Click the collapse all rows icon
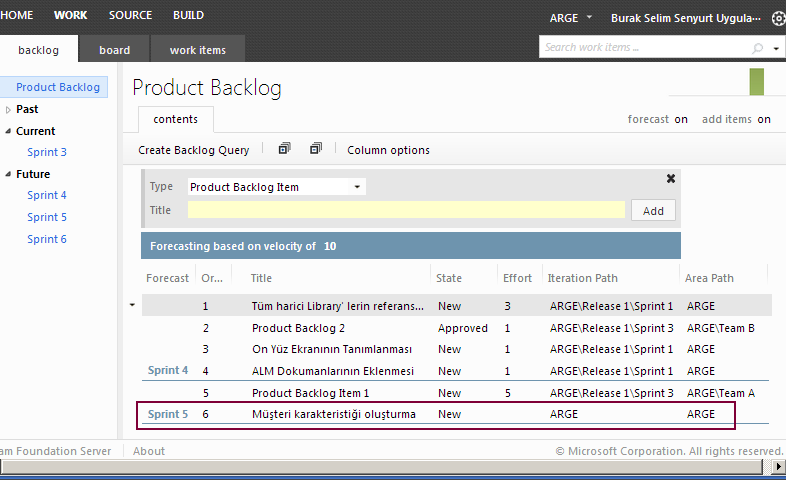This screenshot has height=480, width=786. tap(316, 149)
